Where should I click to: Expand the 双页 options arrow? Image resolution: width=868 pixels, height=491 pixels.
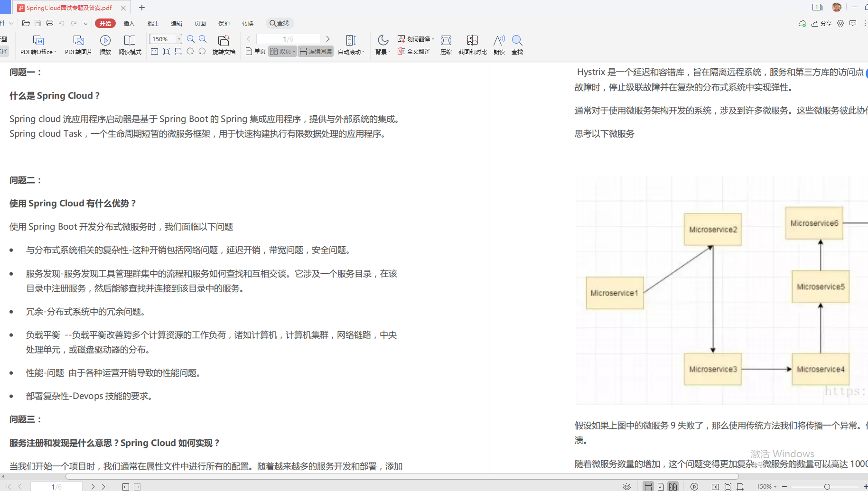[x=294, y=51]
